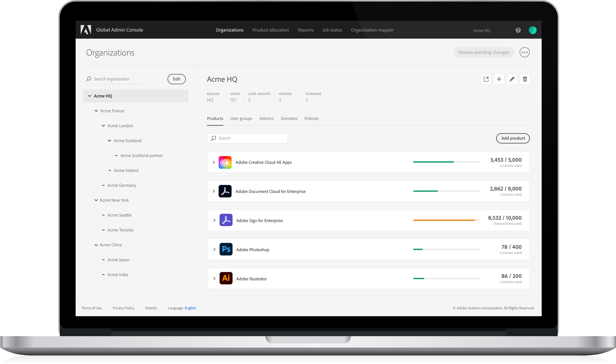Viewport: 616px width, 364px height.
Task: Click the magnifier in product Search box
Action: 214,138
